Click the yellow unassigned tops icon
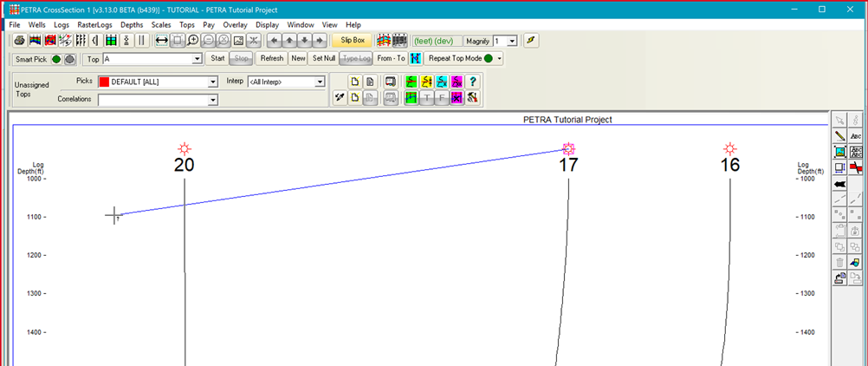Screen dimensions: 868x366 [426, 82]
